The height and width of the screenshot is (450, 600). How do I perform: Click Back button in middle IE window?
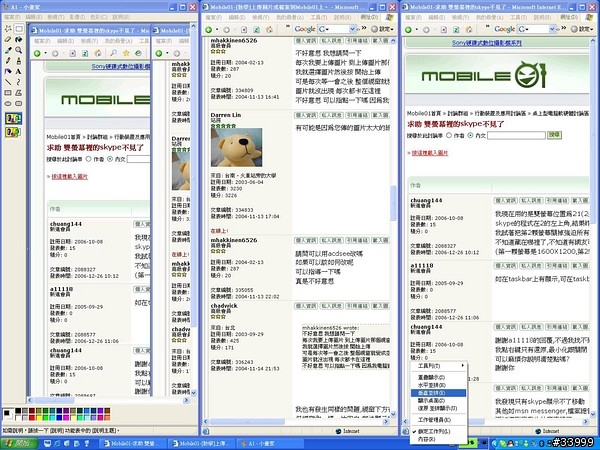coord(209,30)
